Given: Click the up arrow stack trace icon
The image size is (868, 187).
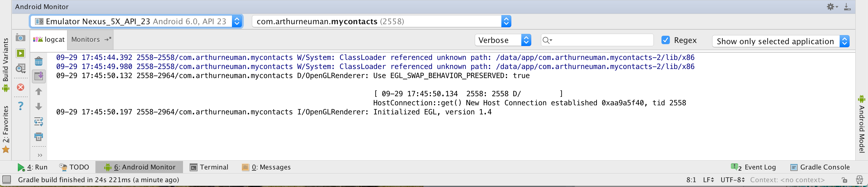Looking at the screenshot, I should coord(39,91).
